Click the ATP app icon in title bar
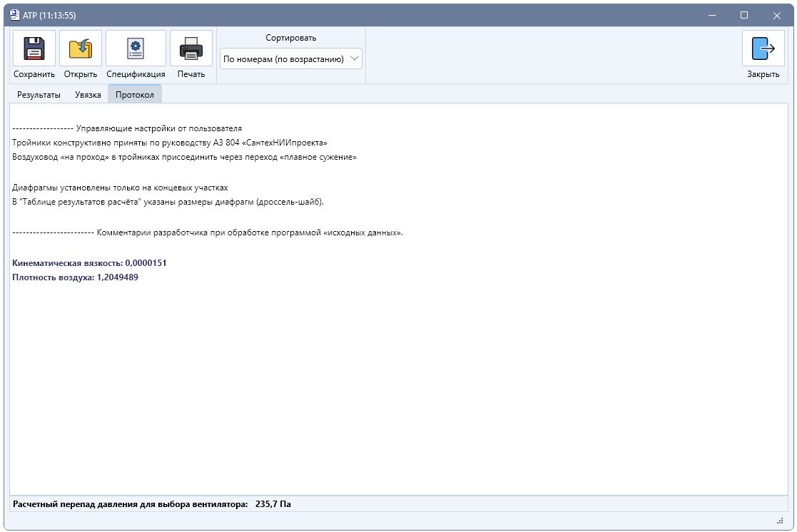 tap(15, 15)
